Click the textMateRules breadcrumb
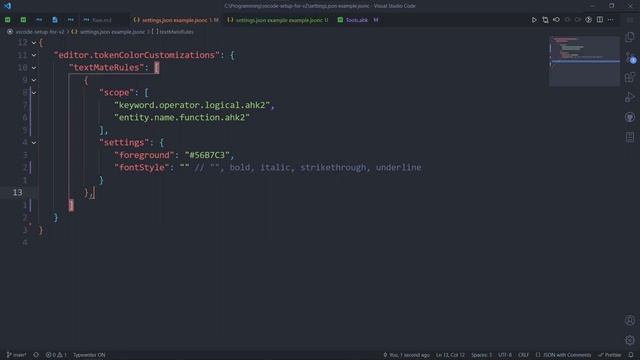Screen dimensions: 640x360 pos(176,32)
